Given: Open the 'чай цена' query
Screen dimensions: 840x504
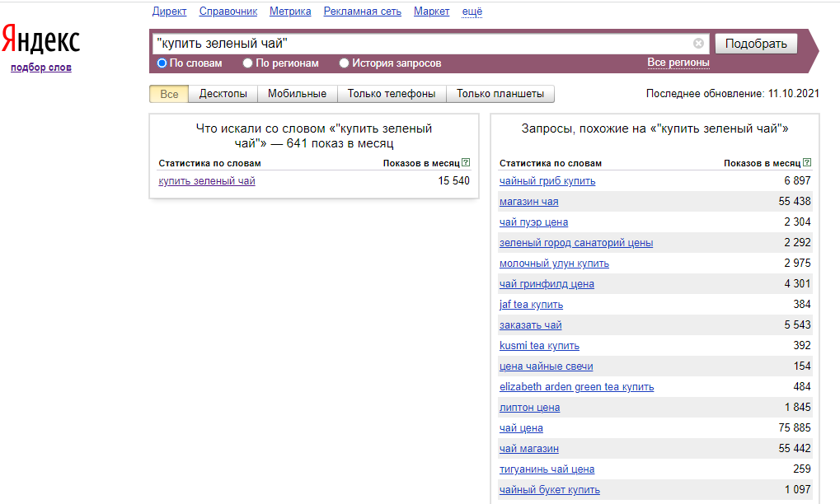Looking at the screenshot, I should (521, 428).
